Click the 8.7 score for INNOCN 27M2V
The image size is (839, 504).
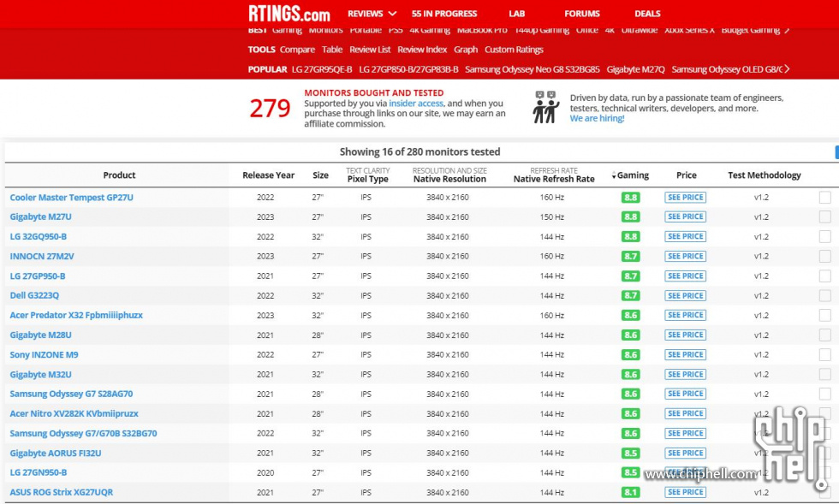pos(630,257)
